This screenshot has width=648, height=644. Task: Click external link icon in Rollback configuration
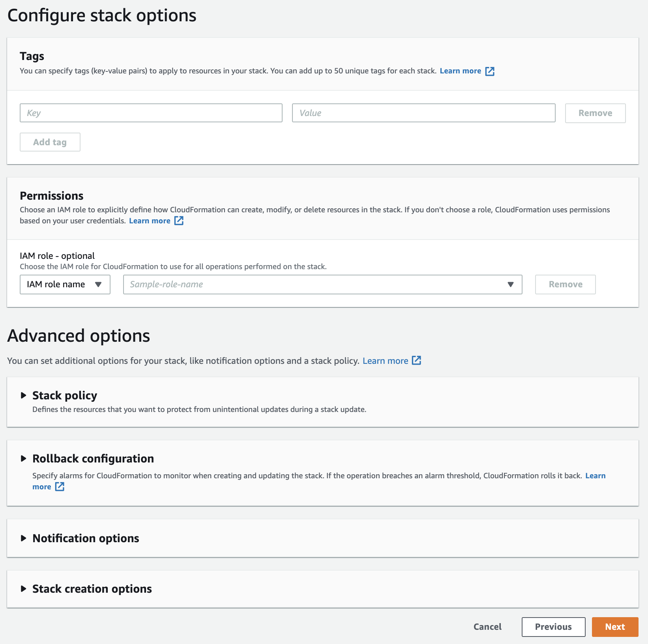coord(60,487)
